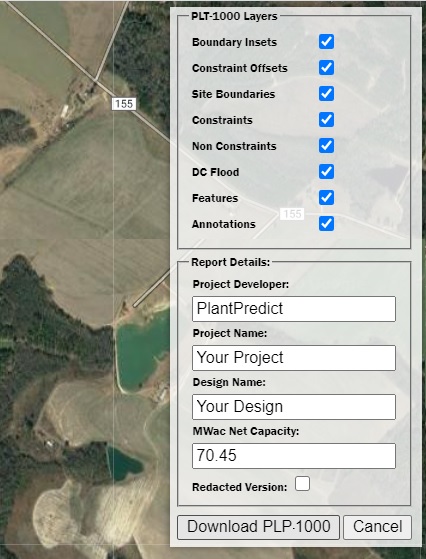The width and height of the screenshot is (426, 559).
Task: Uncheck the Boundary Insets layer checkbox
Action: (326, 42)
